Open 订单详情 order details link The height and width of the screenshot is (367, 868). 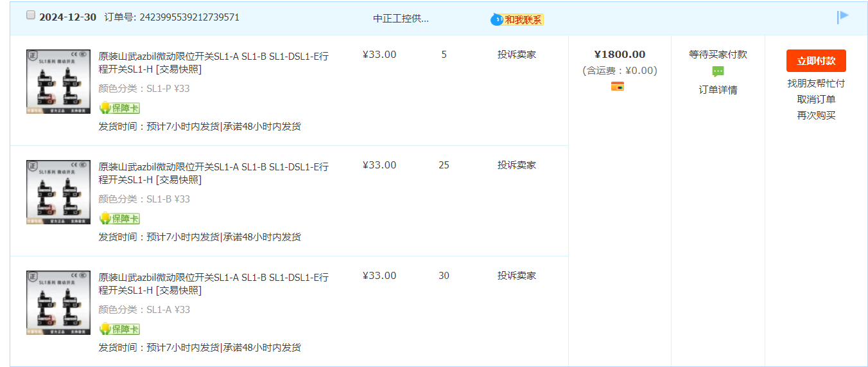coord(718,90)
